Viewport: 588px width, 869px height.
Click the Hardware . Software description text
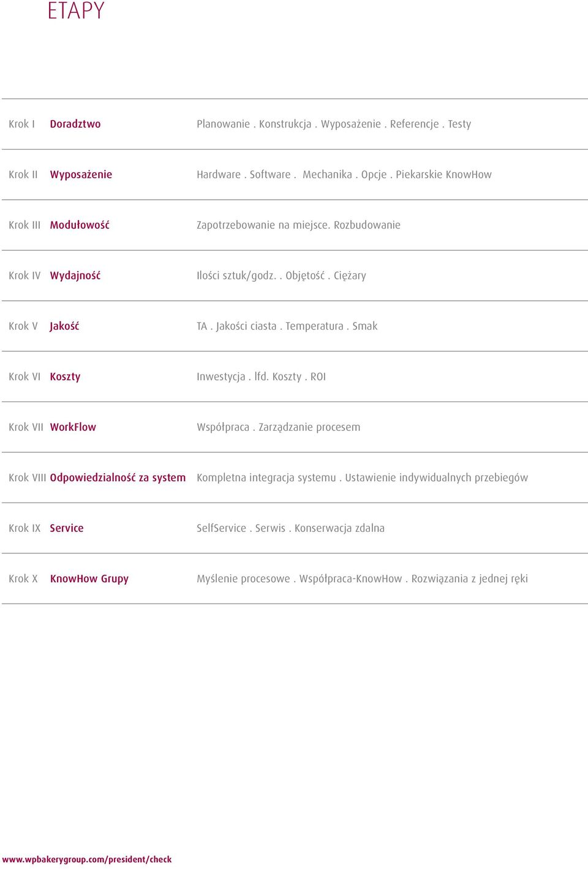344,175
